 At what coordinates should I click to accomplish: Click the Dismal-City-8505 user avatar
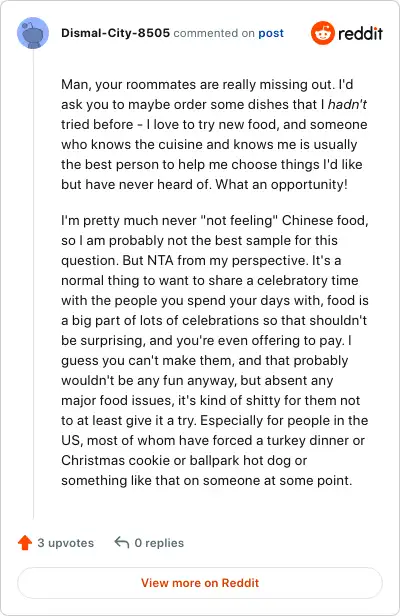pos(33,33)
